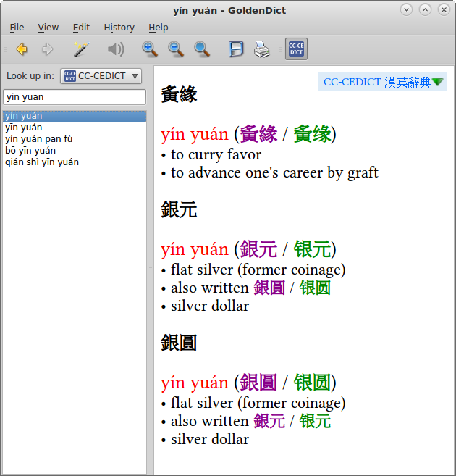
Task: Activate the magic wand scan popup icon
Action: click(81, 49)
